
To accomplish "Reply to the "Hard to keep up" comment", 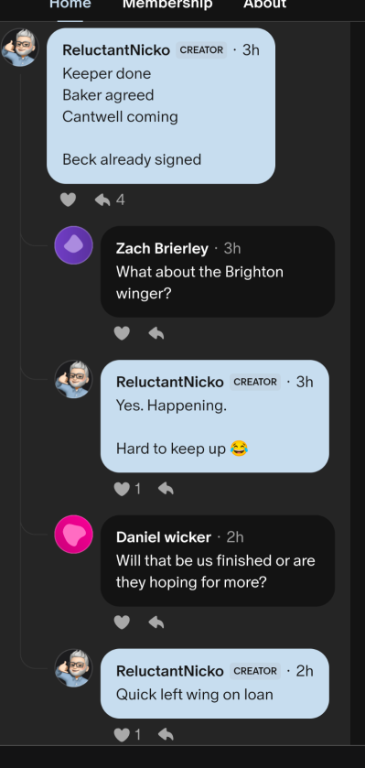I will tap(166, 489).
